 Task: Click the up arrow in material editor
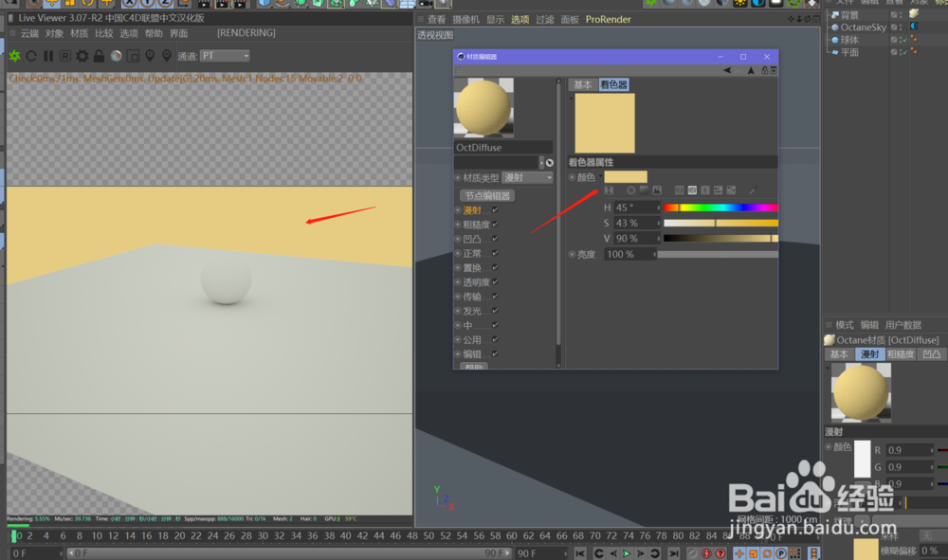tap(751, 71)
